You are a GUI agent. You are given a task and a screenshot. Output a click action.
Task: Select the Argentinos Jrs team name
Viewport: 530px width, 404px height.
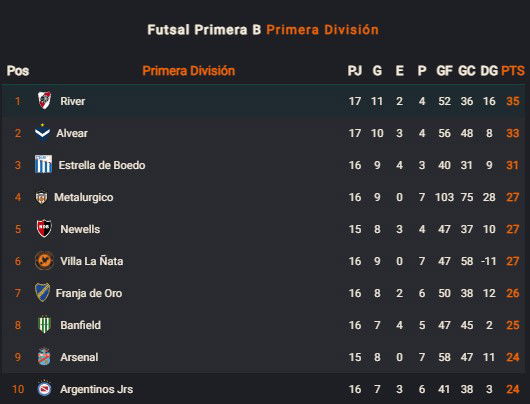coord(96,389)
